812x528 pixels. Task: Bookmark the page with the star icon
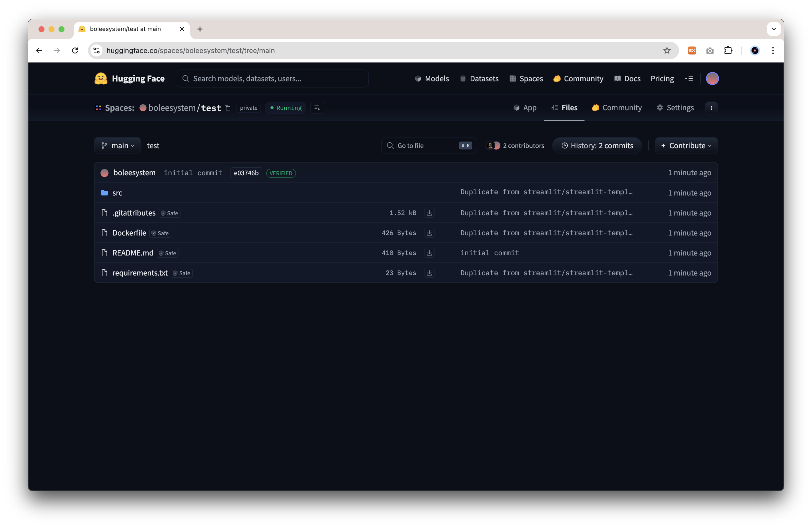click(x=667, y=50)
